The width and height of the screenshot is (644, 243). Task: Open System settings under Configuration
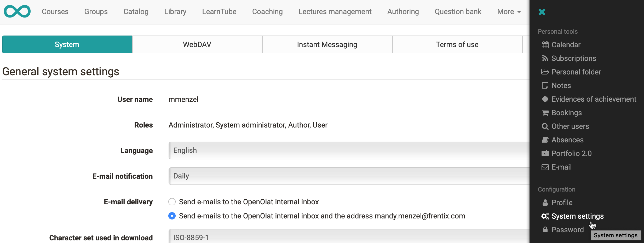coord(577,216)
